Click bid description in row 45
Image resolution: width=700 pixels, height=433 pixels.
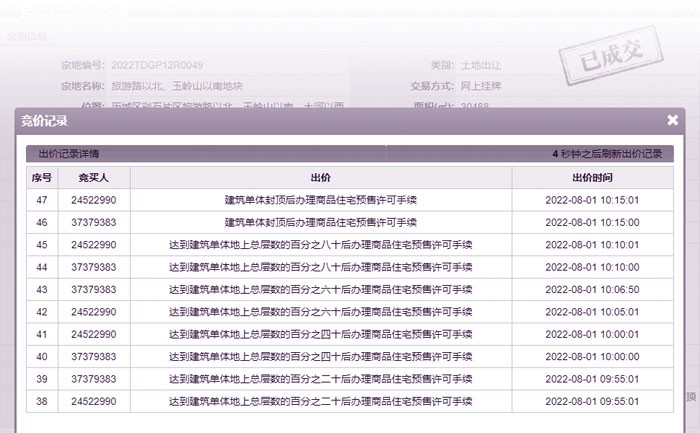coord(320,245)
